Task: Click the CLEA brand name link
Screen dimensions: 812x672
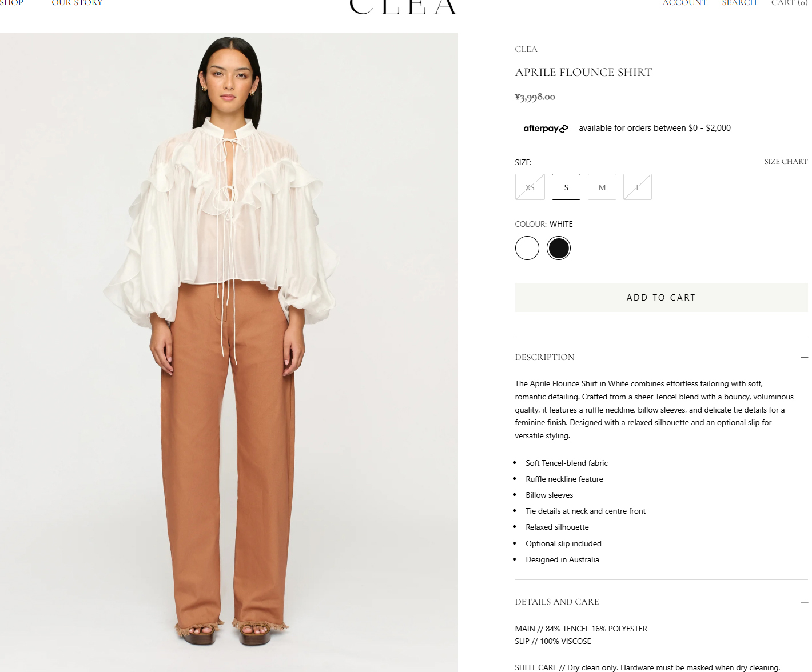Action: pyautogui.click(x=526, y=49)
